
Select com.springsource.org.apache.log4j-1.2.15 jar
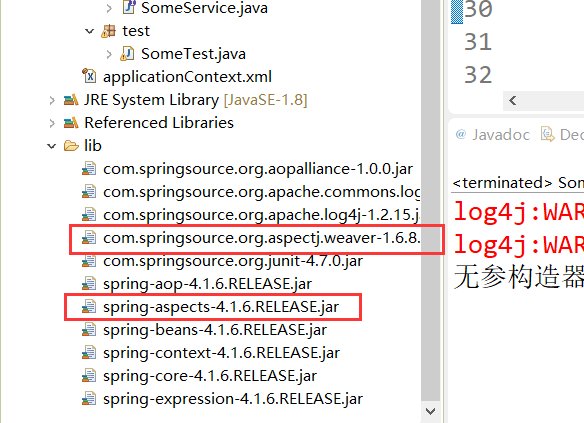click(x=262, y=215)
